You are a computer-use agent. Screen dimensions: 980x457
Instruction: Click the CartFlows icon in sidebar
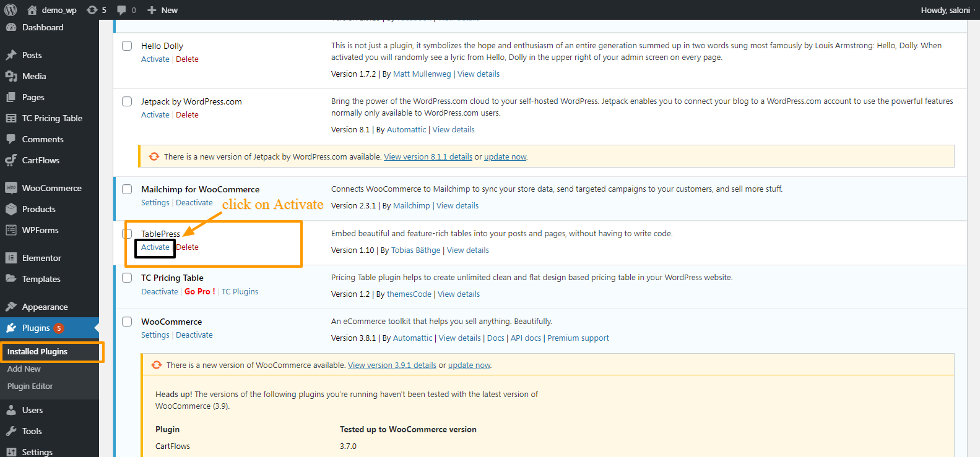11,160
